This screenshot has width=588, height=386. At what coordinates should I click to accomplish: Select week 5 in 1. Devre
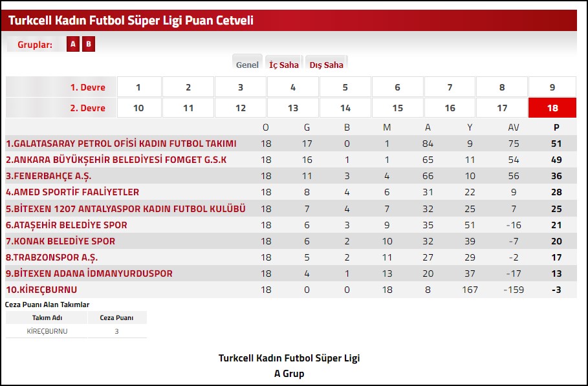[345, 87]
